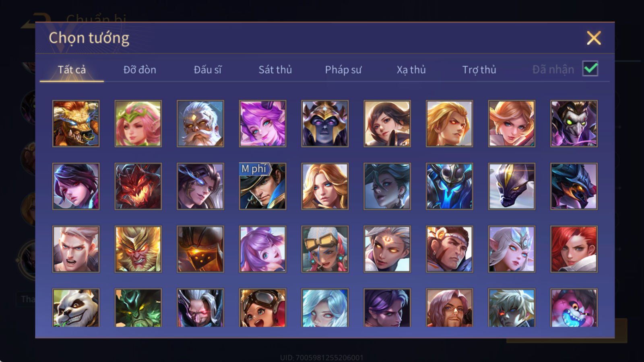The width and height of the screenshot is (644, 362).
Task: Open the 'Sát thủ' tab
Action: pos(275,70)
